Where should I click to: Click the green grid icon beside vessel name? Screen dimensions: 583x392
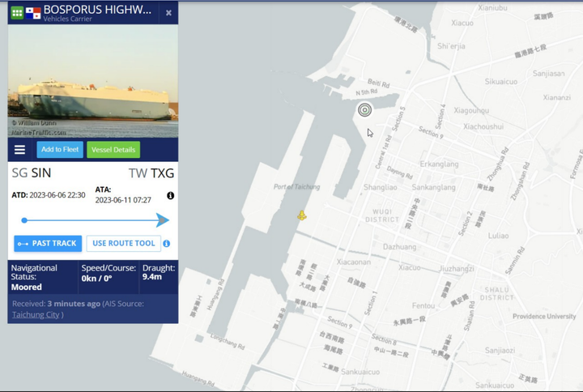(x=17, y=13)
